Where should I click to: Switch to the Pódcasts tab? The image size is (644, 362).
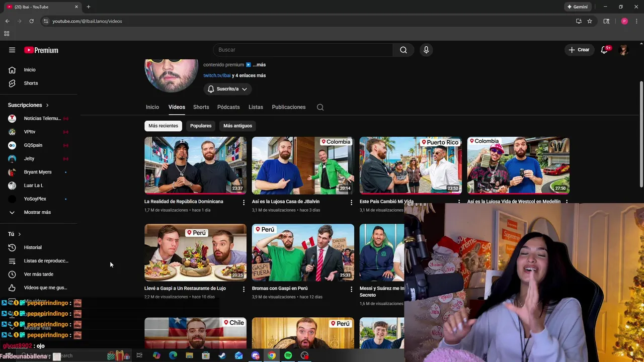[228, 107]
